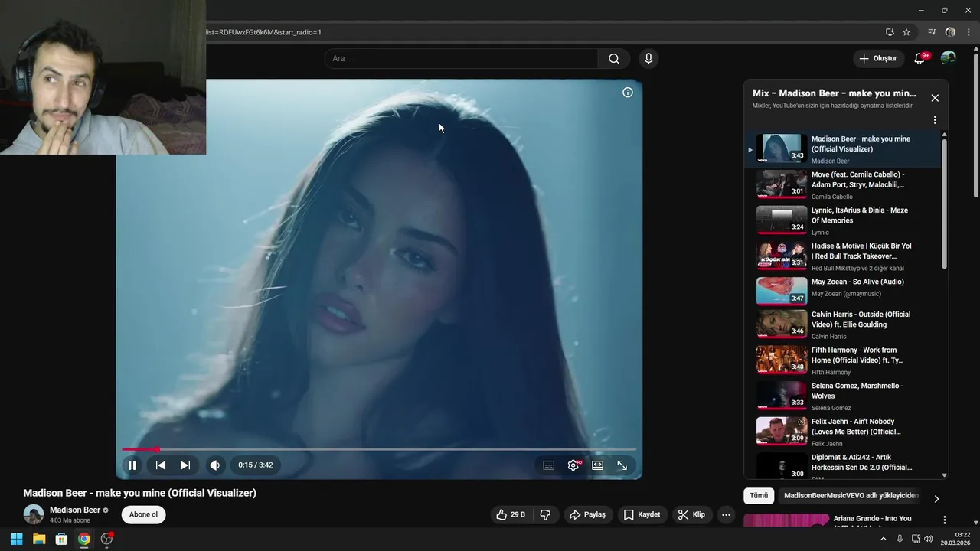Bookmark this page with the star icon

click(x=906, y=32)
